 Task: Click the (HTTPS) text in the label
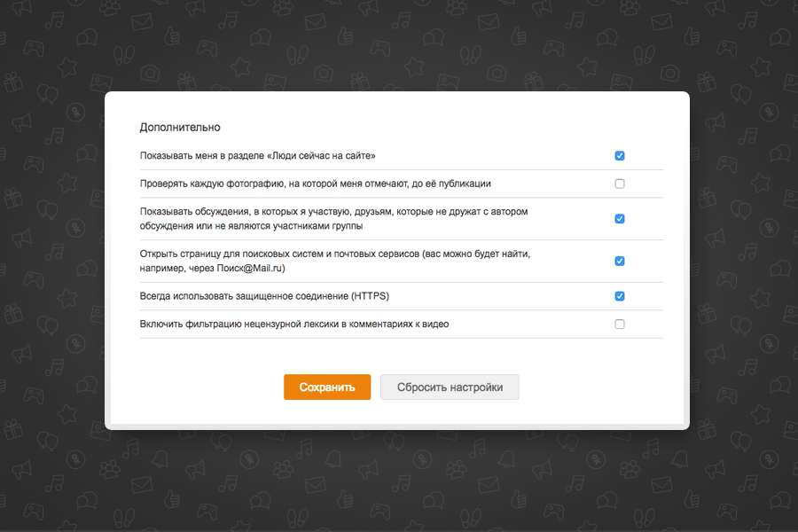coord(370,296)
